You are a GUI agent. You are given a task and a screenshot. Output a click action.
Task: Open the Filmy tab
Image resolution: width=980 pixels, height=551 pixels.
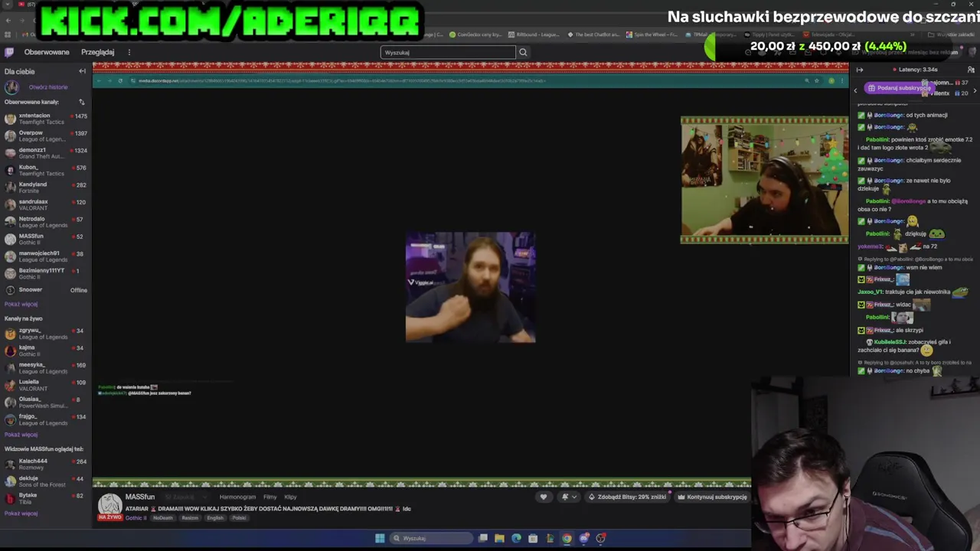pos(269,497)
